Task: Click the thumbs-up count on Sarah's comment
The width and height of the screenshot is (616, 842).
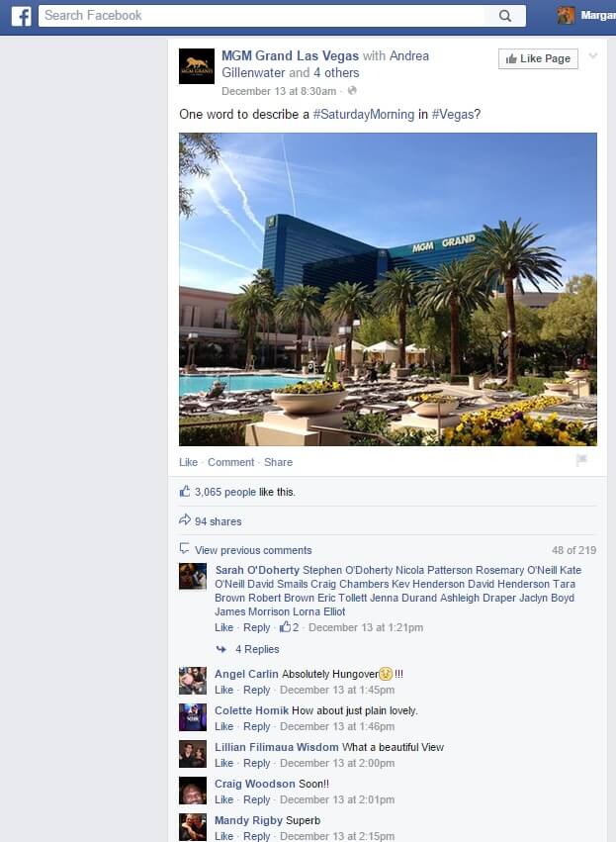Action: point(290,626)
